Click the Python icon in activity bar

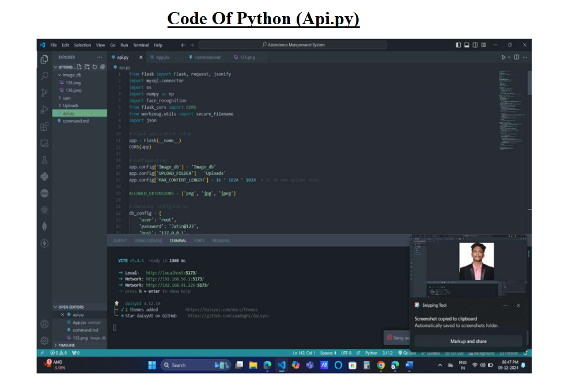coord(44,177)
